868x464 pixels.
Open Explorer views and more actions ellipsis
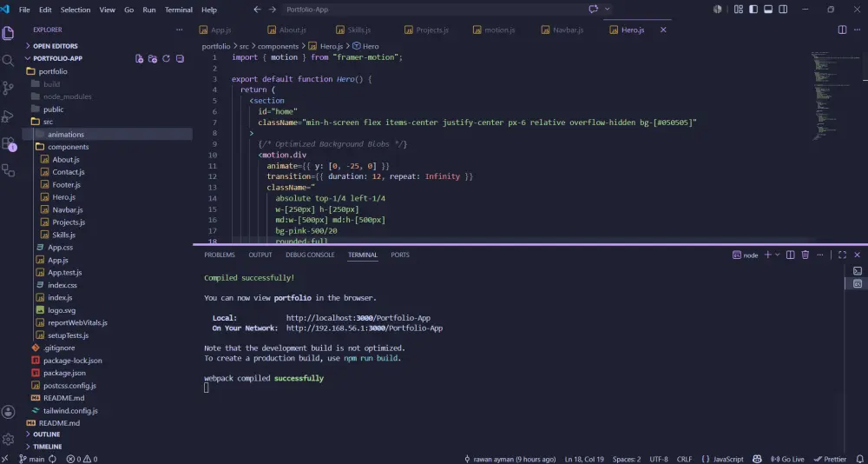(180, 30)
